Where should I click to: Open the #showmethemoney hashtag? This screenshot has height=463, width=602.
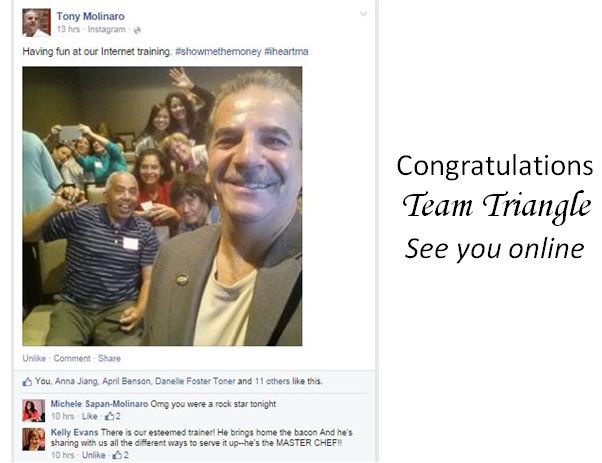coord(218,51)
